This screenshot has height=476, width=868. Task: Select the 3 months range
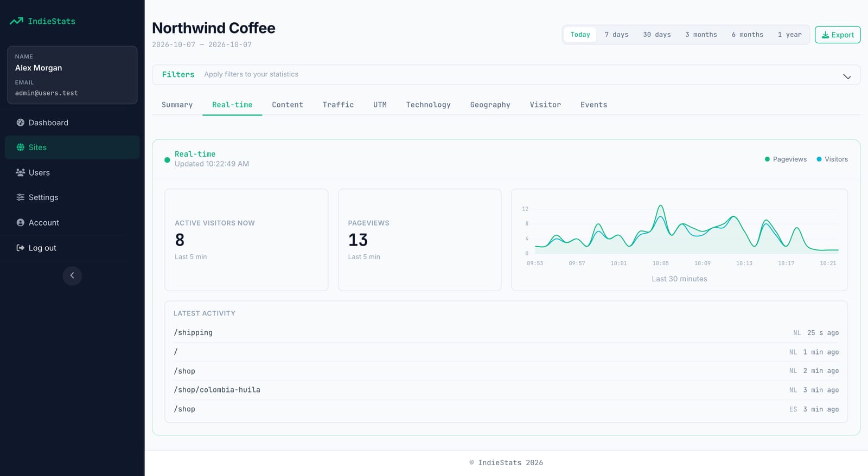tap(701, 35)
